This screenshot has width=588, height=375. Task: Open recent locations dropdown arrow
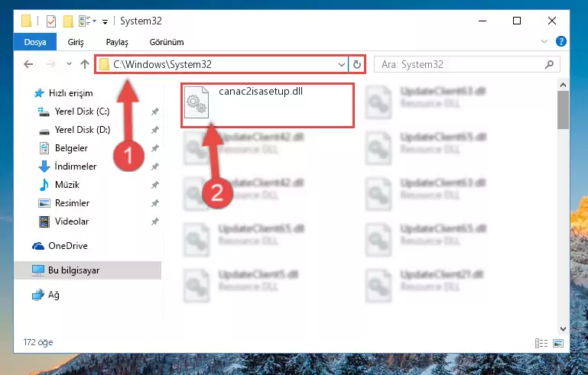pyautogui.click(x=69, y=64)
